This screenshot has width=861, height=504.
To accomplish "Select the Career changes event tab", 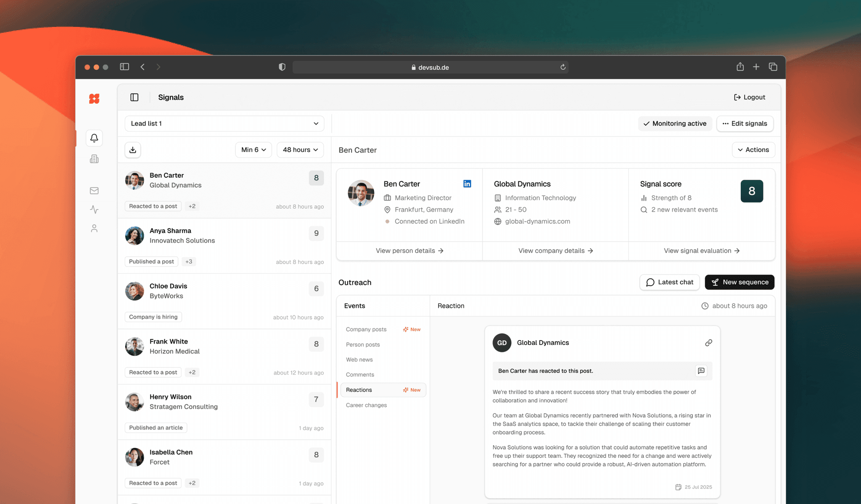I will point(366,405).
